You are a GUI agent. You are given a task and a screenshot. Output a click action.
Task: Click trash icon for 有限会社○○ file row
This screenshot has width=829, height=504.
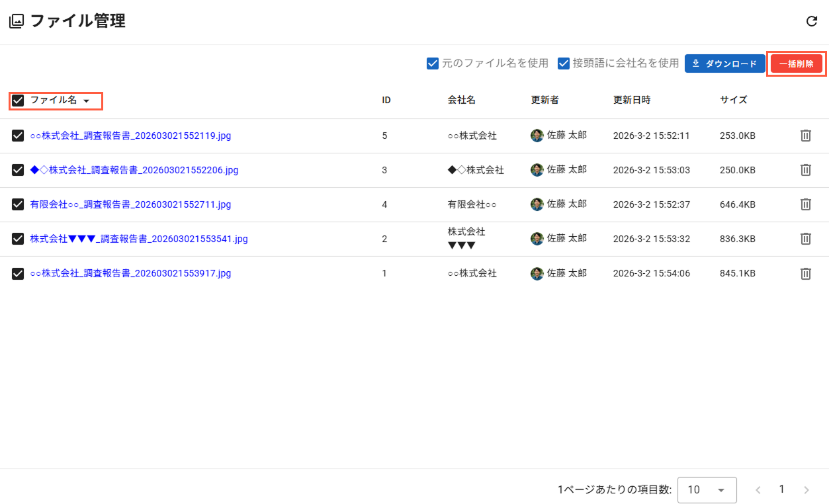[x=805, y=204]
